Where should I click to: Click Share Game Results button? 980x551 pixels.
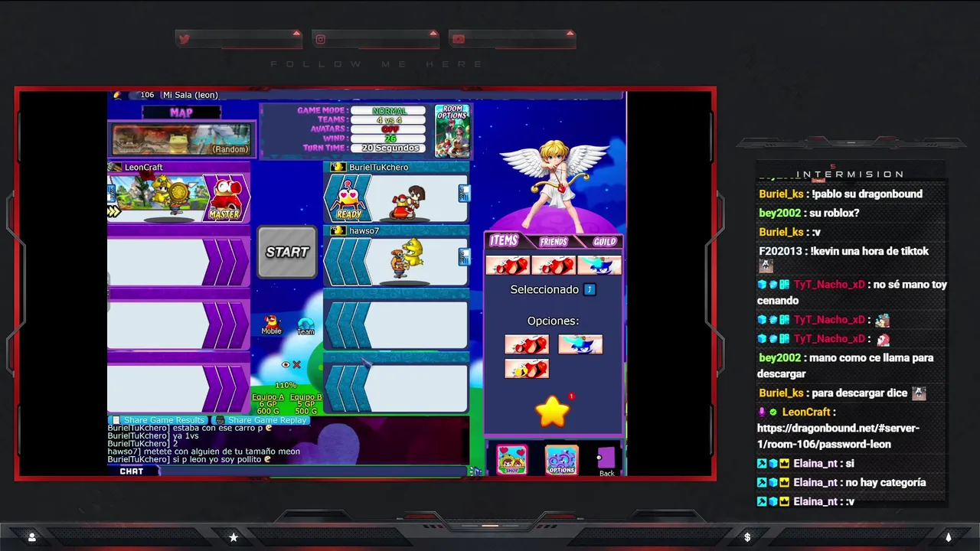pos(158,420)
